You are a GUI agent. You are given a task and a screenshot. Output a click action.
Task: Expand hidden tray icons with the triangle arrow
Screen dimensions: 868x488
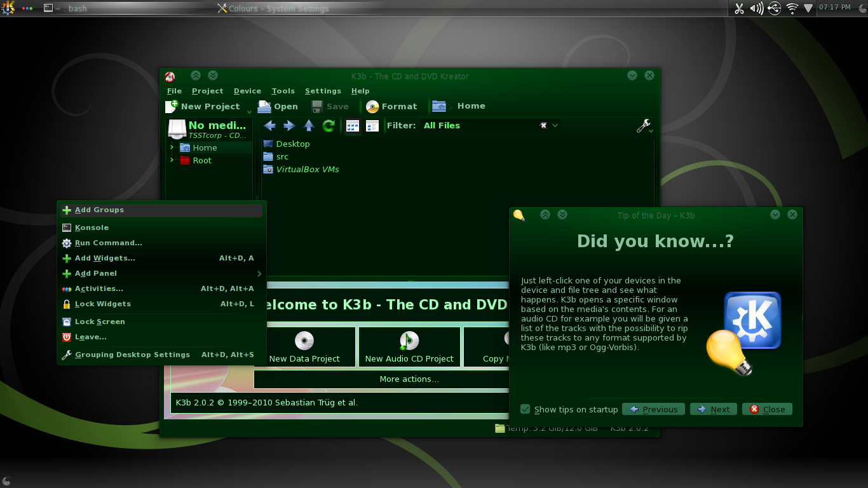[x=808, y=8]
